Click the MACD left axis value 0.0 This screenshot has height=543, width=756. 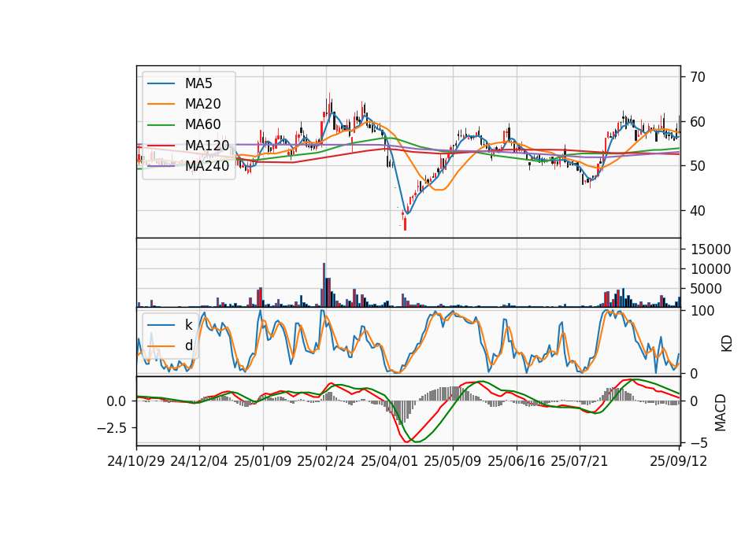coord(117,401)
